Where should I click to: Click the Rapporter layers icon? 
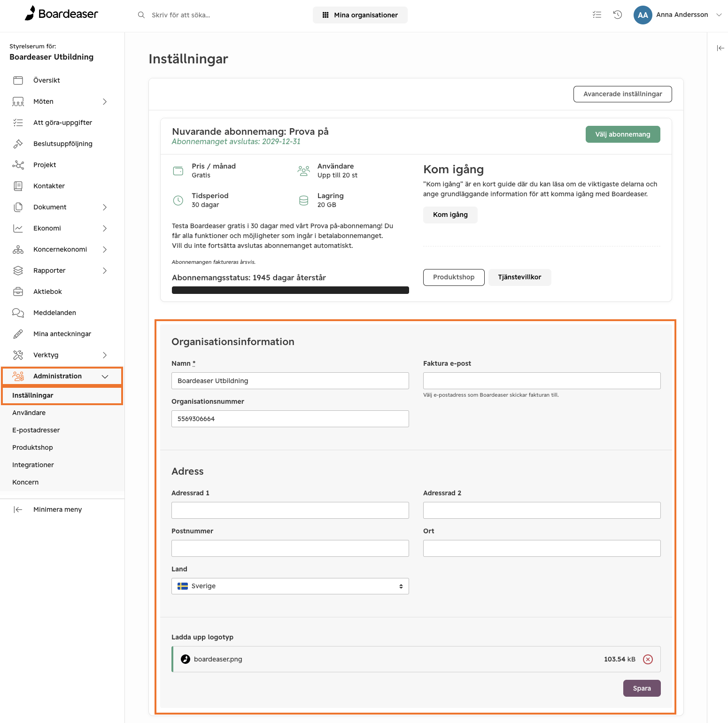coord(18,270)
